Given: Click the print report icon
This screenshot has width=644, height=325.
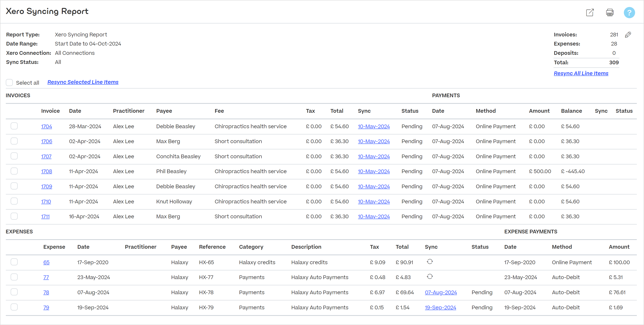Looking at the screenshot, I should click(610, 12).
